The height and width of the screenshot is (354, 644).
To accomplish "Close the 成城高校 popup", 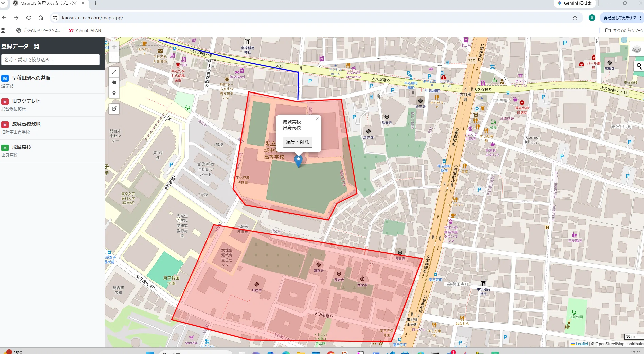I will (x=317, y=119).
